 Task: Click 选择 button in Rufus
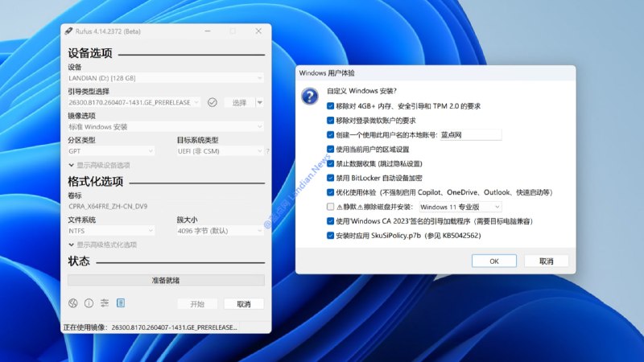click(239, 102)
